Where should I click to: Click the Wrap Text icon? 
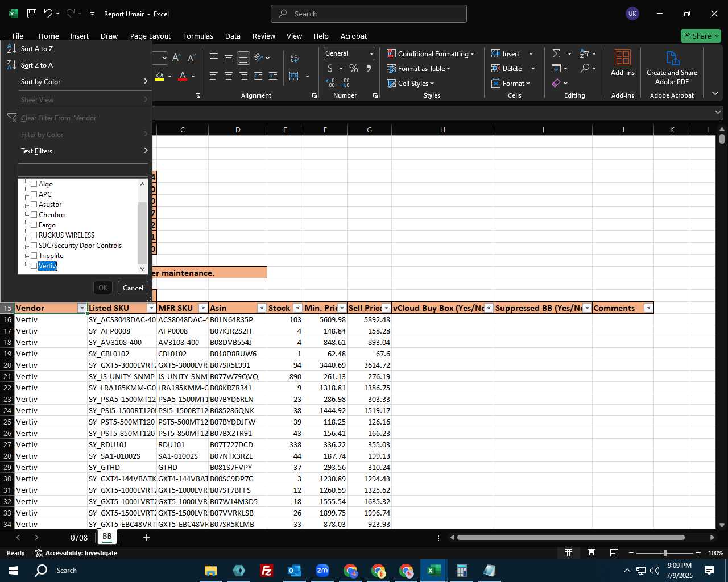tap(295, 58)
